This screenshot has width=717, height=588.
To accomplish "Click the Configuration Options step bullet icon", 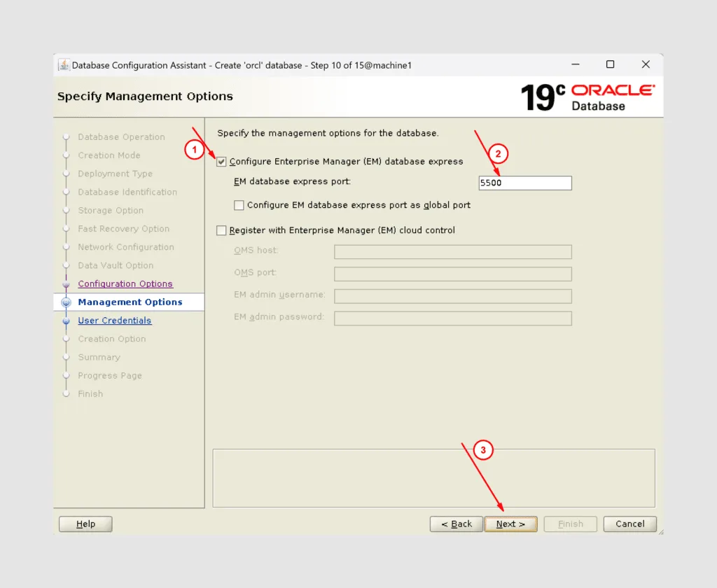I will pyautogui.click(x=67, y=284).
